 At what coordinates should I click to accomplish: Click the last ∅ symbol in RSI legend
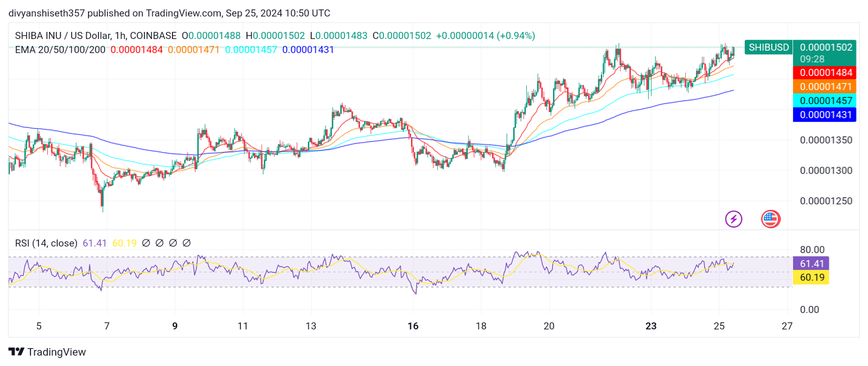187,243
